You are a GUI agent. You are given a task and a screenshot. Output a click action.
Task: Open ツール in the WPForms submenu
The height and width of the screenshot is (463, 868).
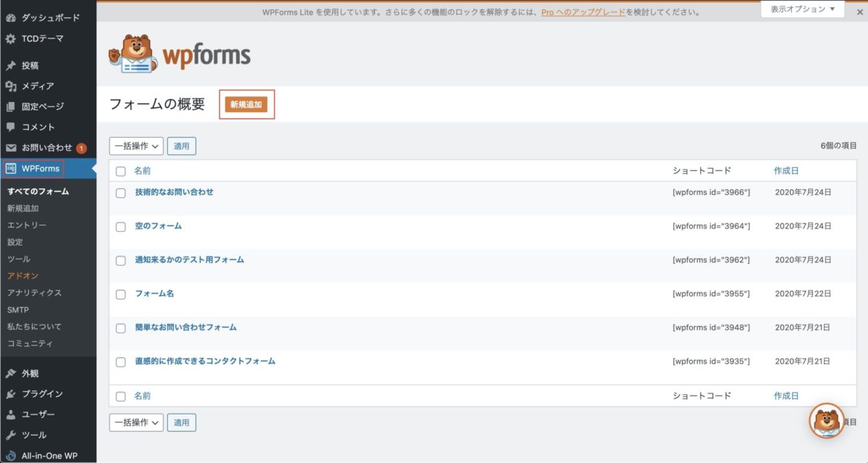click(19, 259)
